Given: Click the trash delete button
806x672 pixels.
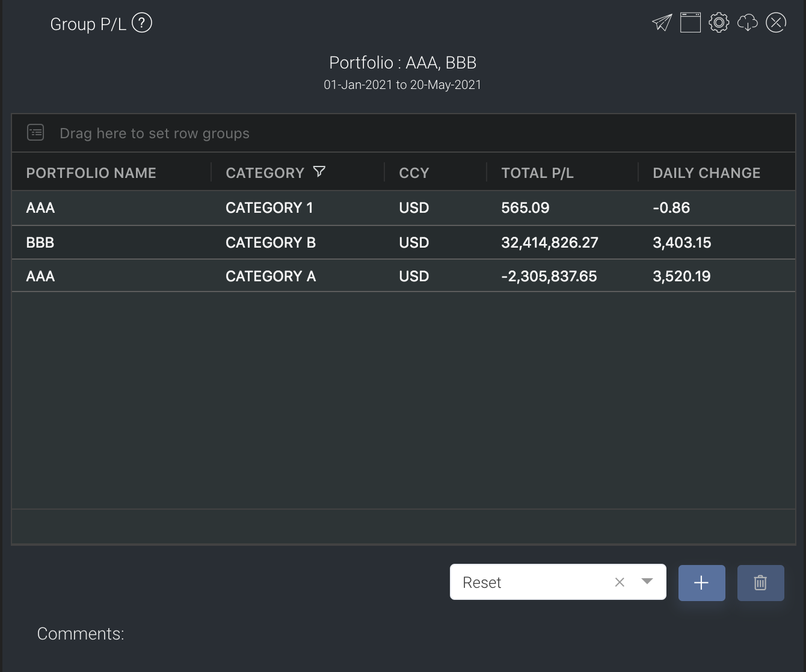Looking at the screenshot, I should pyautogui.click(x=760, y=582).
